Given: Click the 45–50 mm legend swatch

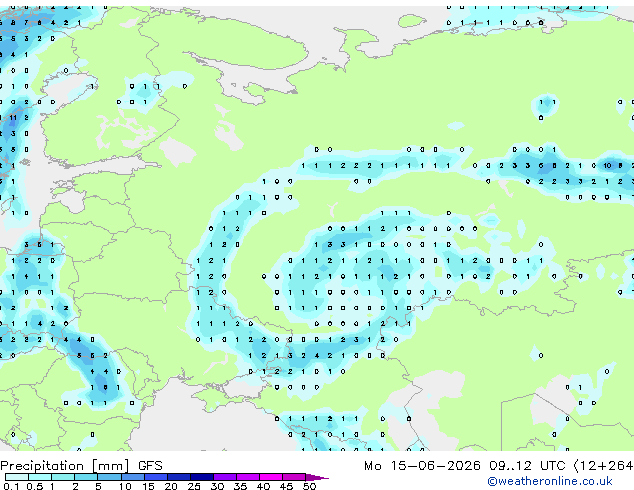Looking at the screenshot, I should click(x=294, y=477).
